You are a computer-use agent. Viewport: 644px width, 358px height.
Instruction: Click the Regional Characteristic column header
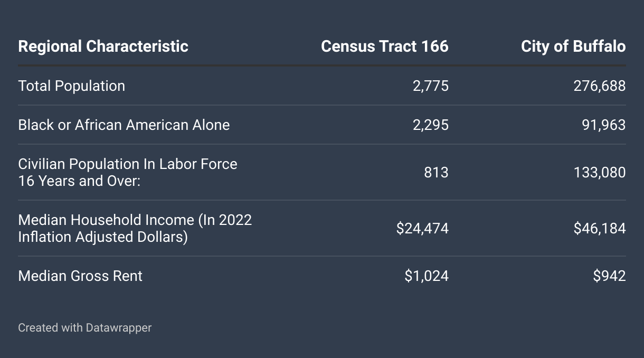[103, 46]
